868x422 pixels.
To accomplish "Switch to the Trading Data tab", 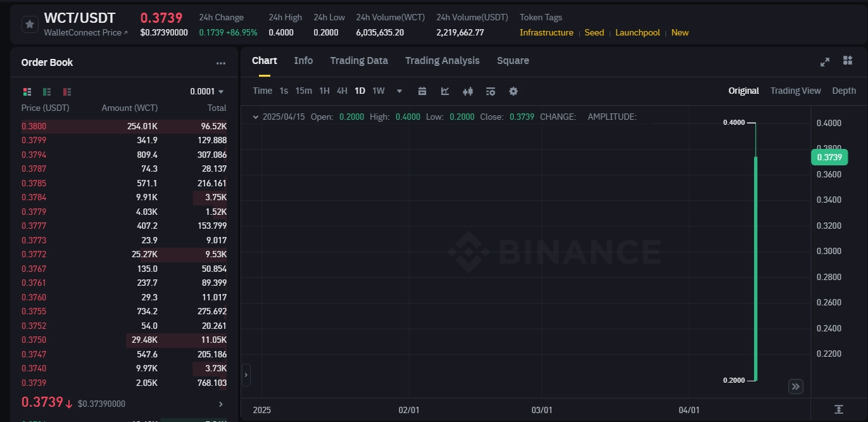I will coord(358,60).
